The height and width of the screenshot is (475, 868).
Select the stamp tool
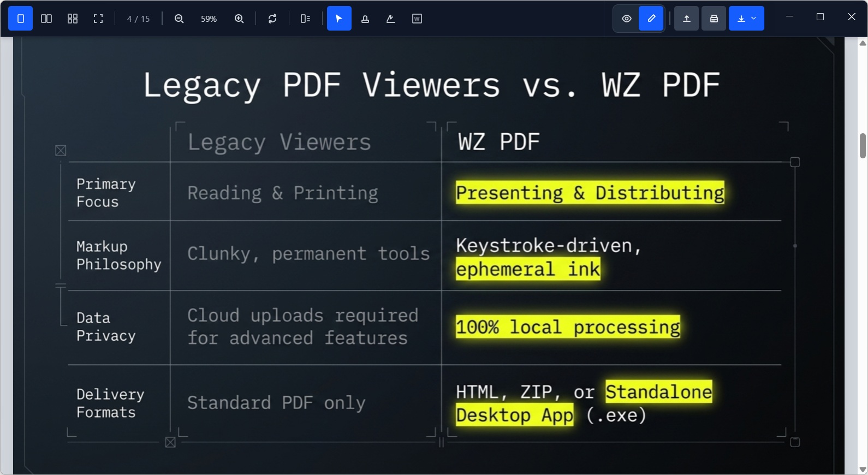point(365,19)
